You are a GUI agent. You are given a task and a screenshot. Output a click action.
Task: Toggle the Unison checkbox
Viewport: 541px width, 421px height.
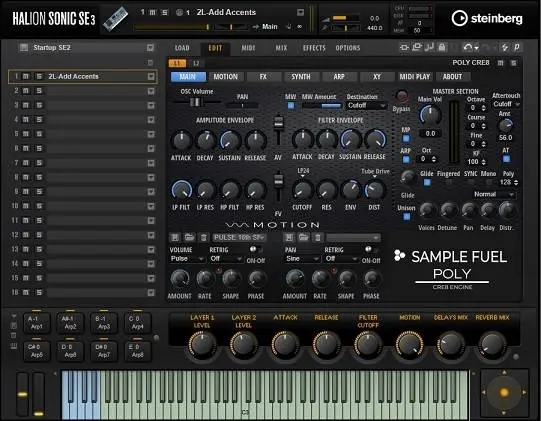pos(407,216)
